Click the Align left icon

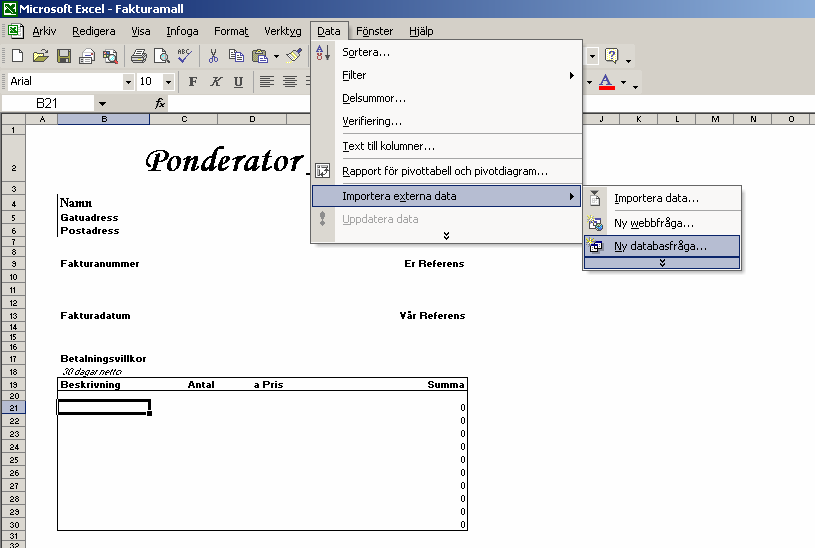point(267,82)
